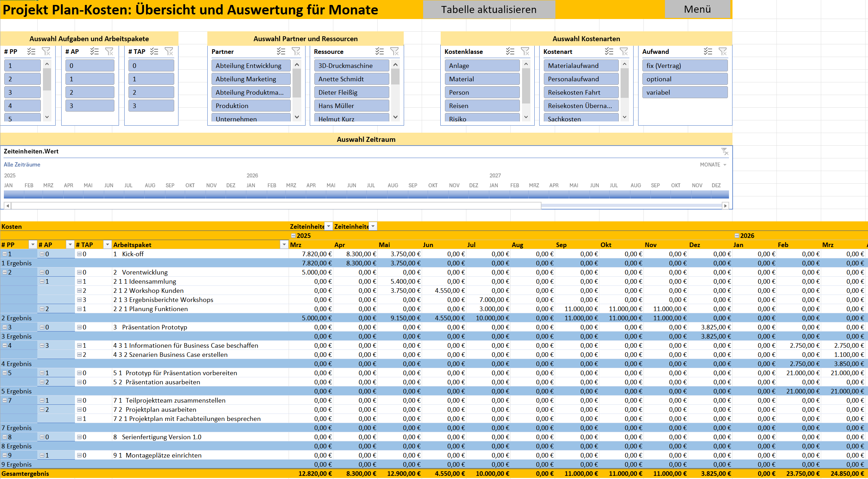Image resolution: width=868 pixels, height=479 pixels.
Task: Toggle 'optional' in Aufwand slicer
Action: pyautogui.click(x=685, y=79)
